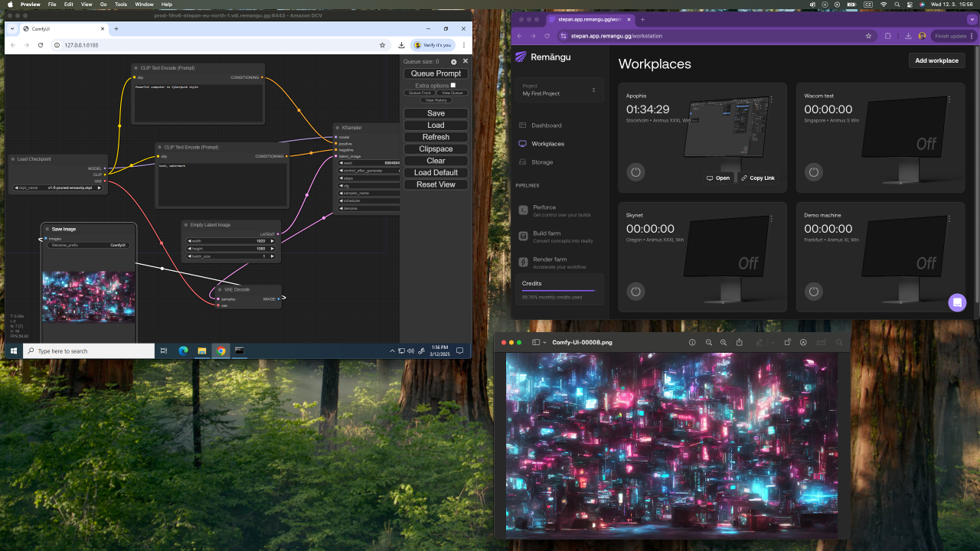Image resolution: width=980 pixels, height=551 pixels.
Task: Click the Add workplace button
Action: point(936,60)
